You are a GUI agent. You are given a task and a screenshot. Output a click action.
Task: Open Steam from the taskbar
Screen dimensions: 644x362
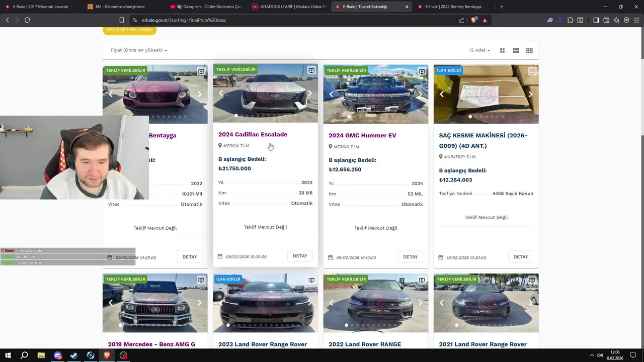click(74, 355)
